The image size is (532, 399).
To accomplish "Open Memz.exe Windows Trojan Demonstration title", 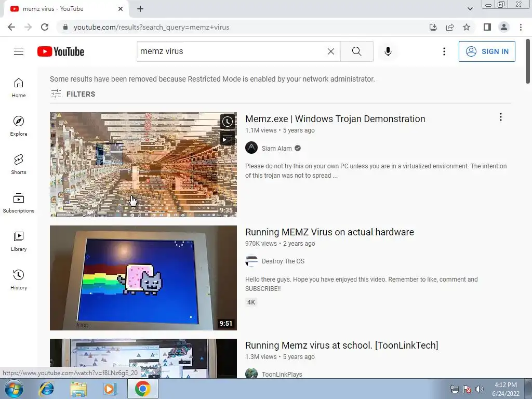I will pos(335,119).
